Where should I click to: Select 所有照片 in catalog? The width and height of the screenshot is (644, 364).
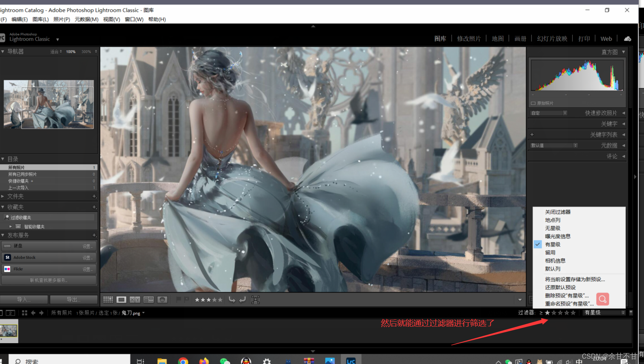[x=49, y=167]
